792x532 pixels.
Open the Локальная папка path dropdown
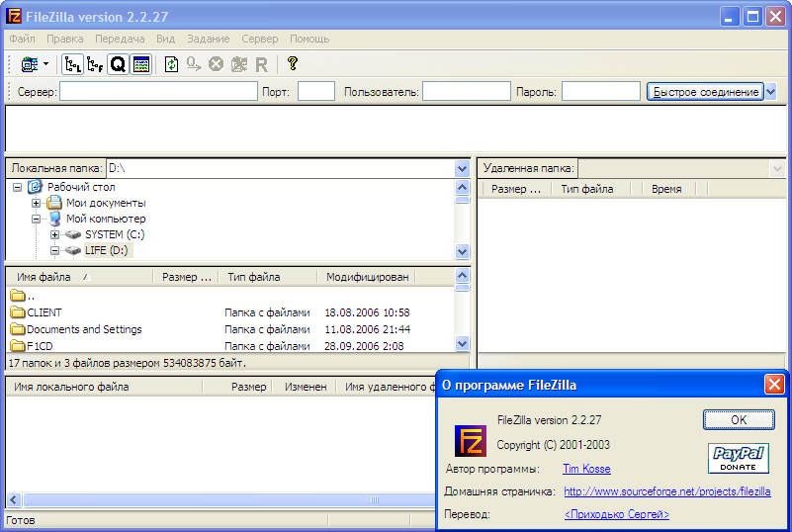coord(462,168)
